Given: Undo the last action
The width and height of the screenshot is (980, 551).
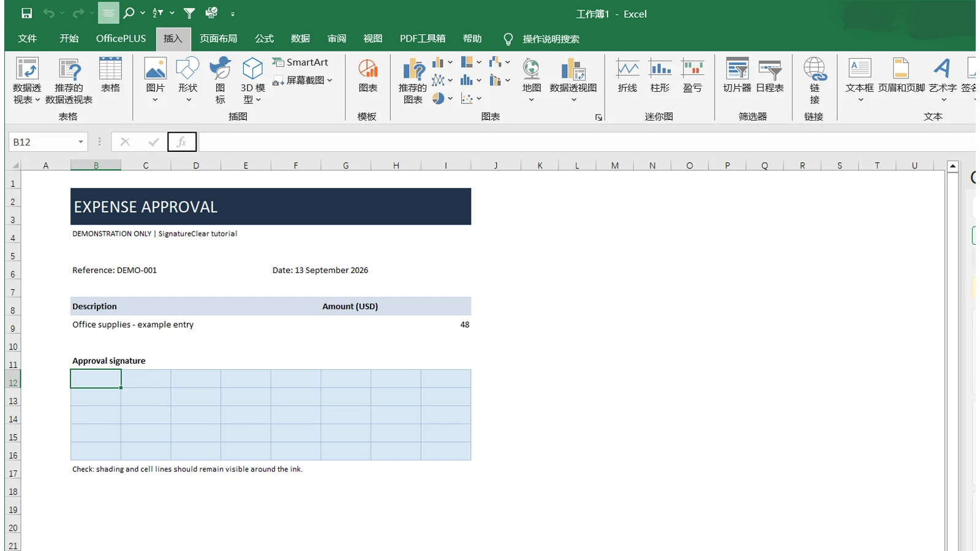Looking at the screenshot, I should click(49, 13).
